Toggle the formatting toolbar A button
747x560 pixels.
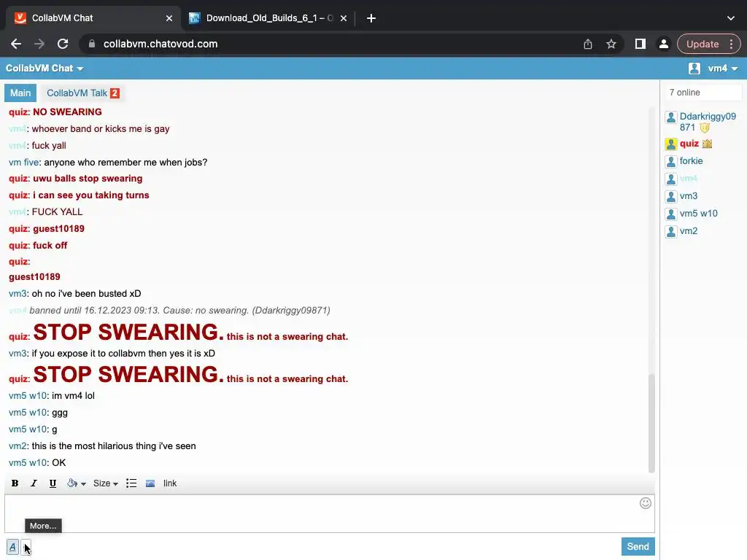pos(13,547)
